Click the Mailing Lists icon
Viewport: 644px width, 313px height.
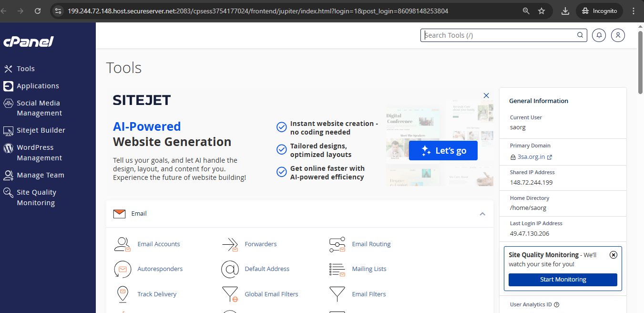tap(337, 269)
